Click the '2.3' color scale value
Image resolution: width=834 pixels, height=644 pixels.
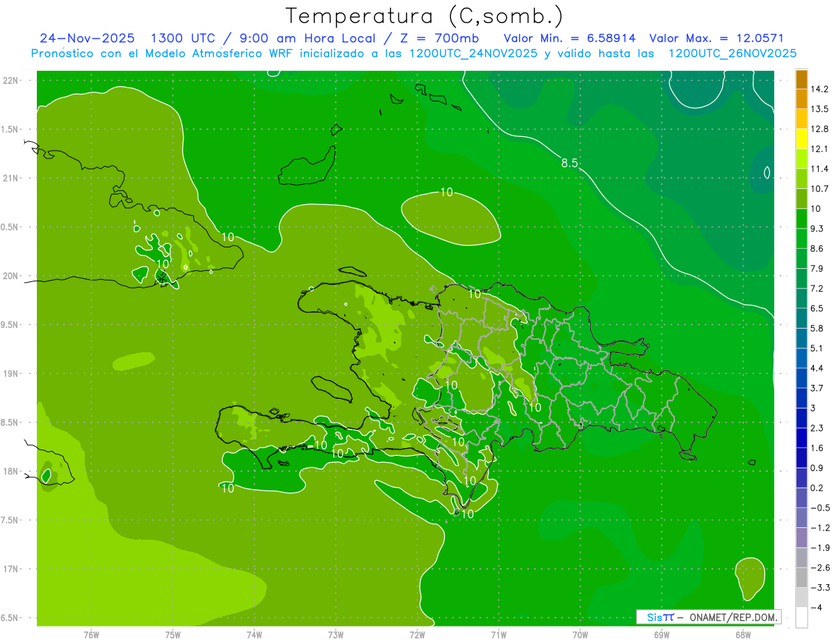[817, 428]
